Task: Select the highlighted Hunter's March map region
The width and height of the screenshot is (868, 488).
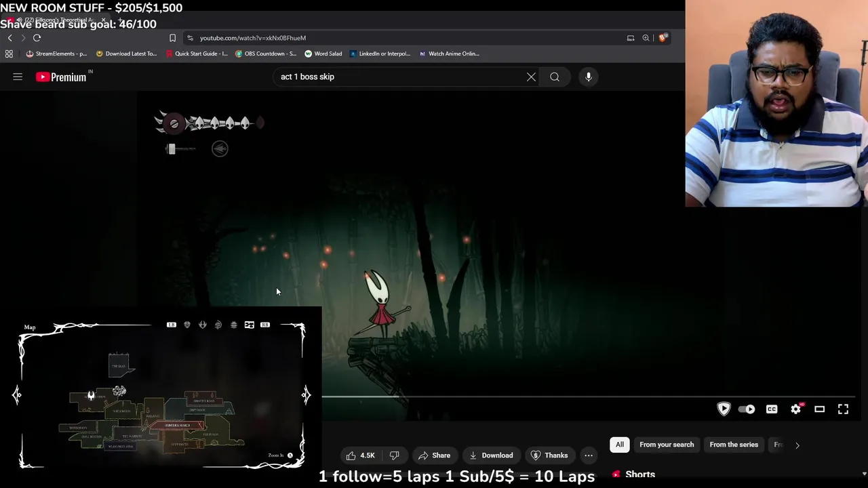Action: pos(178,426)
